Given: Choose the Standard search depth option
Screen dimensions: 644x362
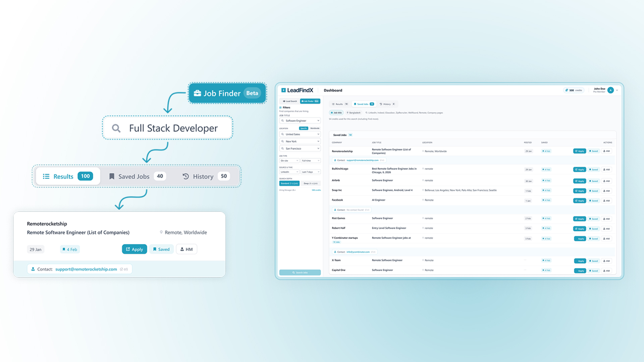Looking at the screenshot, I should tap(289, 183).
